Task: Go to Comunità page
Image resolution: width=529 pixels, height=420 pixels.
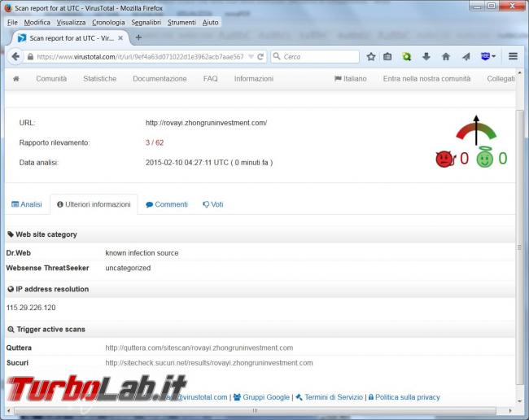Action: pos(51,79)
